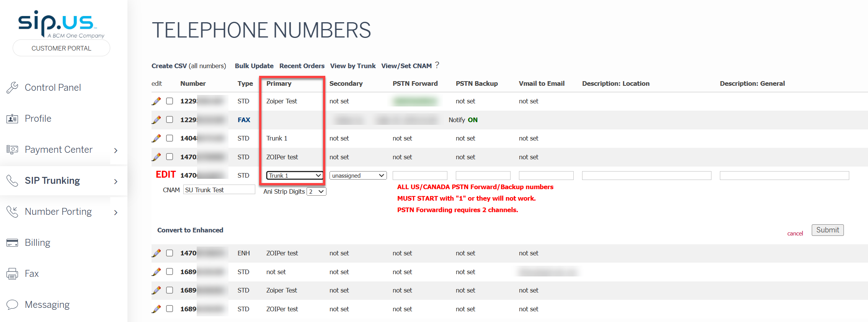Edit pencil for the FAX row
The height and width of the screenshot is (322, 868).
tap(156, 120)
